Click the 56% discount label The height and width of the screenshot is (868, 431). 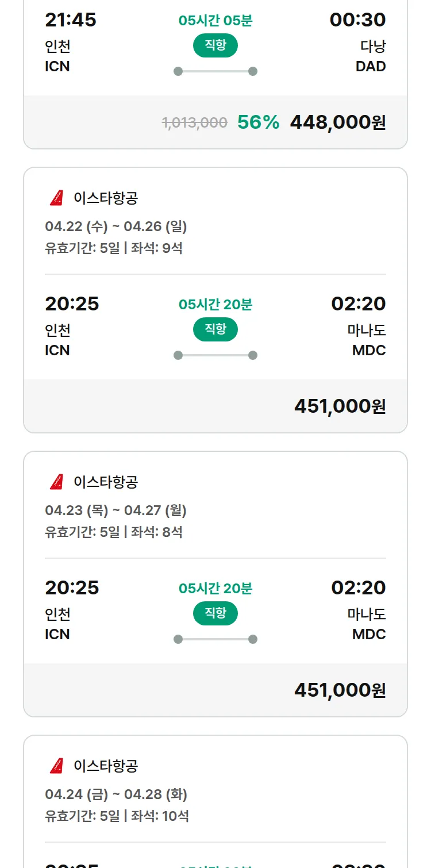258,122
